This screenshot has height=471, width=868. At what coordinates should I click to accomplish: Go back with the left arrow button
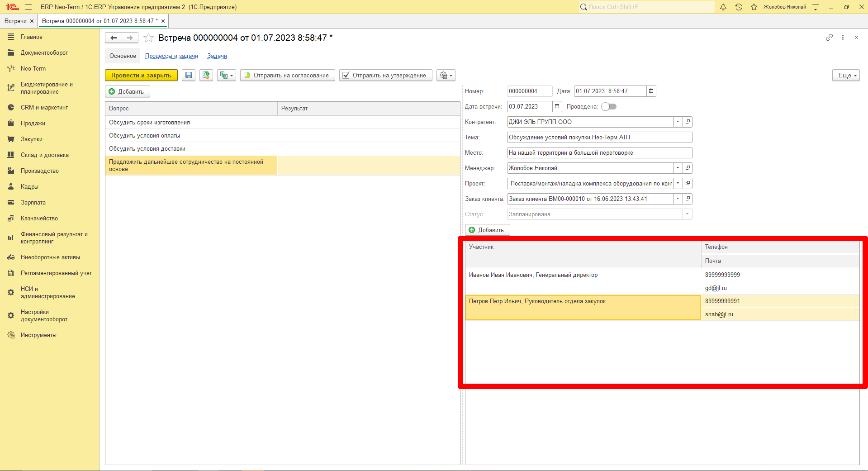[114, 38]
